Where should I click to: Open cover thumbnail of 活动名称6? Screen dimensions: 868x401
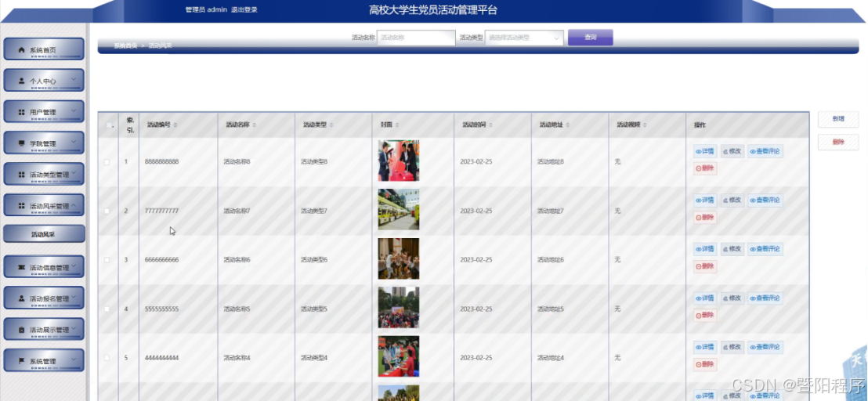coord(399,259)
